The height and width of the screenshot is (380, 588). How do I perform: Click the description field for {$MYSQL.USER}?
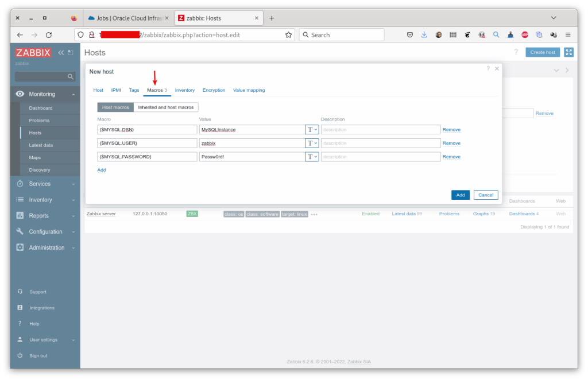click(x=381, y=143)
